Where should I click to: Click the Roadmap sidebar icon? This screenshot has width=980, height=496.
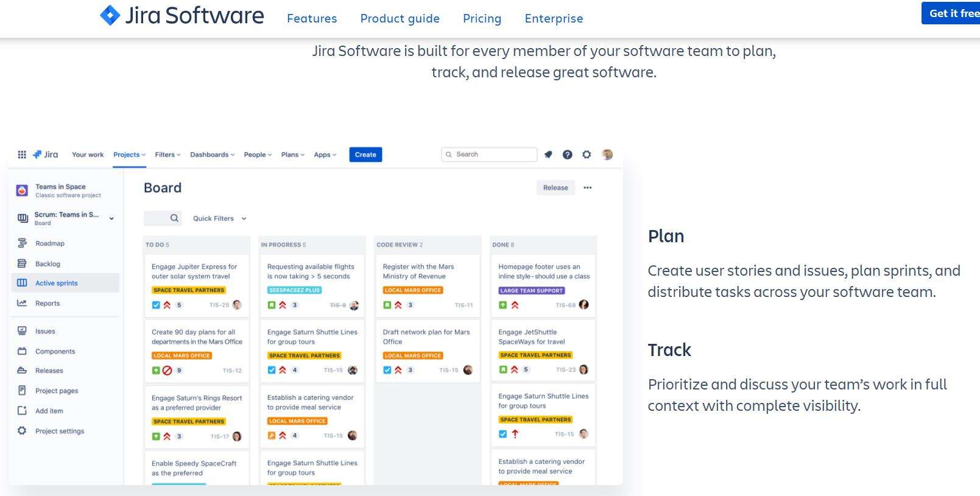click(x=22, y=243)
